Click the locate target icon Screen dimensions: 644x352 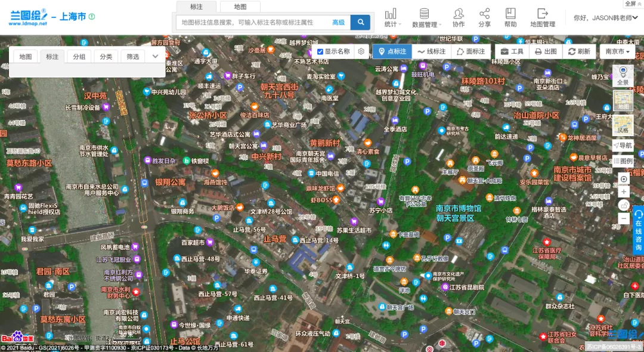(624, 179)
